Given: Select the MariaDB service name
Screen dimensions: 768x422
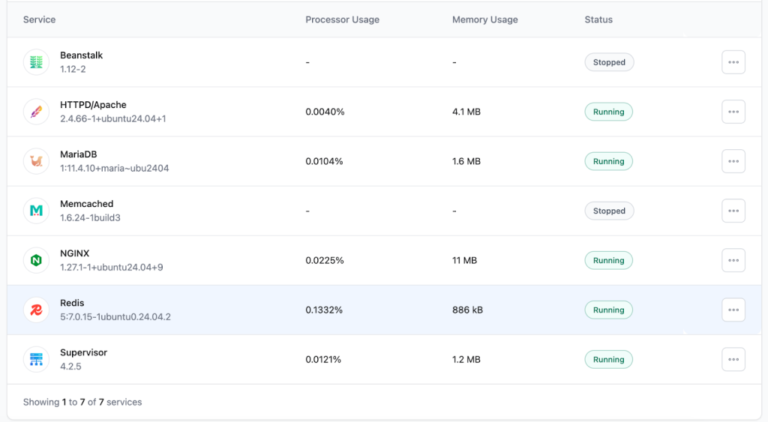Looking at the screenshot, I should click(x=78, y=154).
